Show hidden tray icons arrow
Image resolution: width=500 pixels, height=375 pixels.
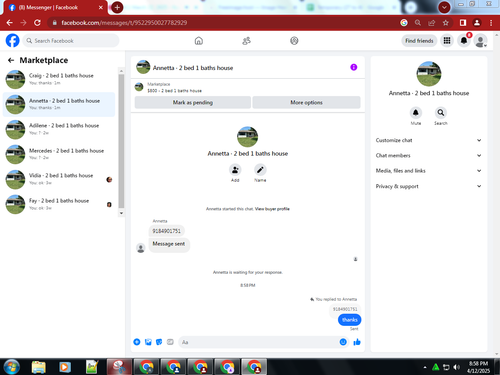point(425,367)
